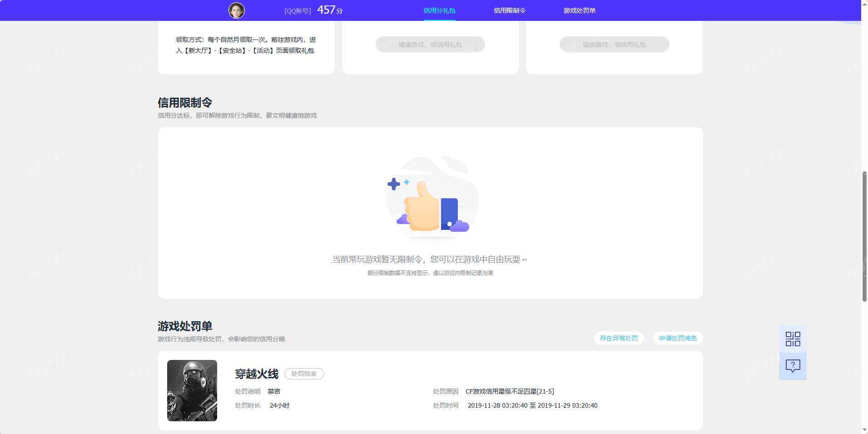Click the [QQ账号] label
Image resolution: width=868 pixels, height=434 pixels.
(x=298, y=11)
